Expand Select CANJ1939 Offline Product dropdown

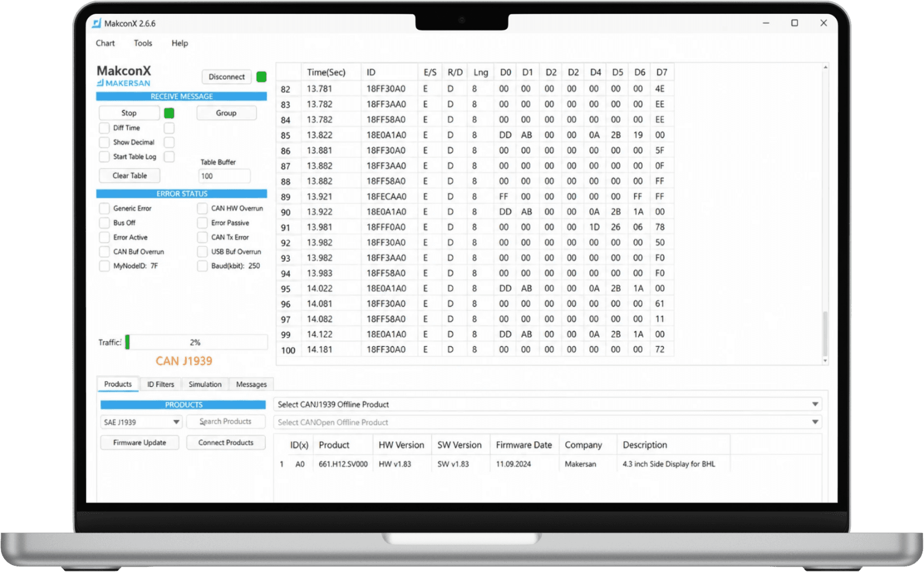pos(548,404)
